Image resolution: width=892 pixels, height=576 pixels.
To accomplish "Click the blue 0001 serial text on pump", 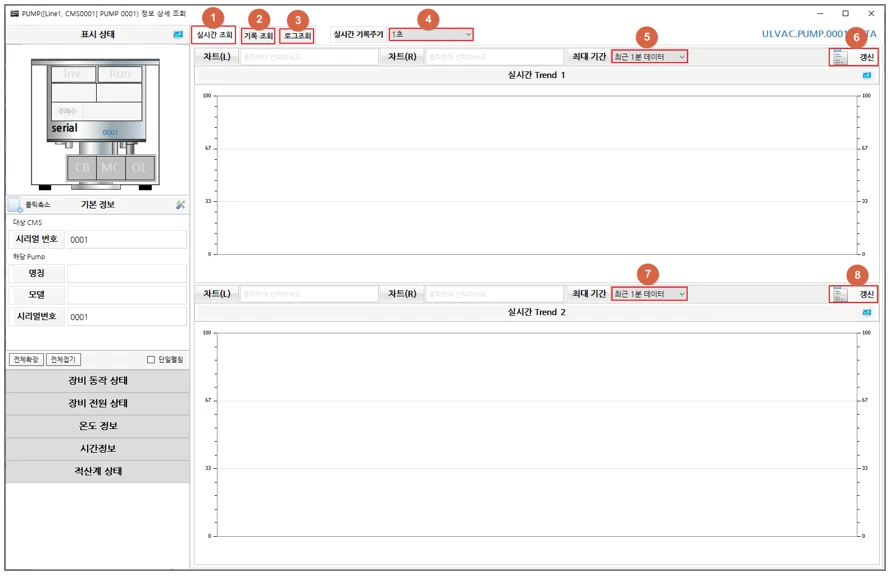I will [x=110, y=132].
